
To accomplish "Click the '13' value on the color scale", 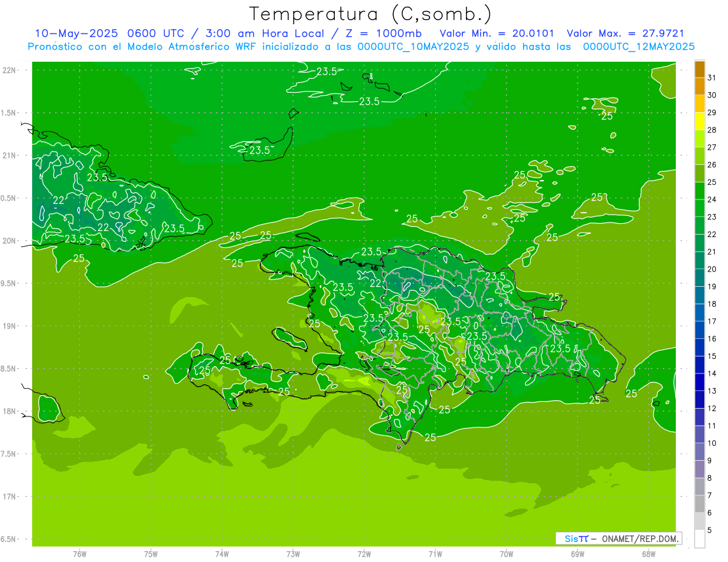I will point(712,391).
